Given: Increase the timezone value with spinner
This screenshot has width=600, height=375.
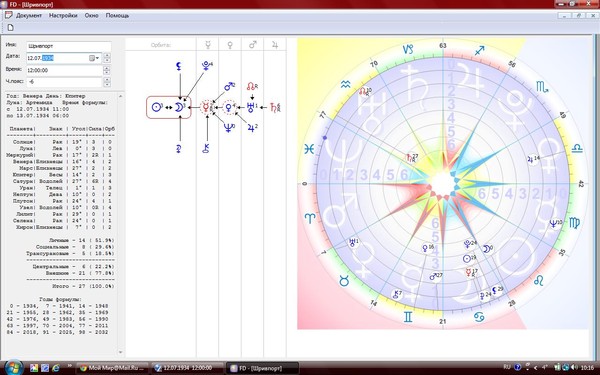Looking at the screenshot, I should tap(107, 80).
